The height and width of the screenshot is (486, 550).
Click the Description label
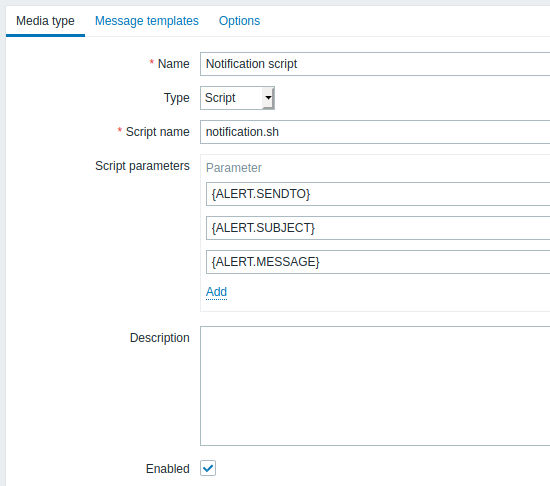(x=160, y=338)
